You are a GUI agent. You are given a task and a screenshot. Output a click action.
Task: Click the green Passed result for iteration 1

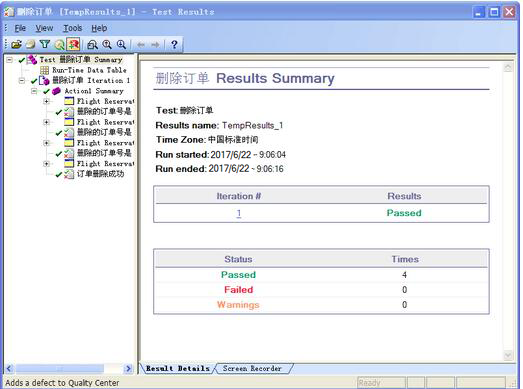(x=404, y=213)
